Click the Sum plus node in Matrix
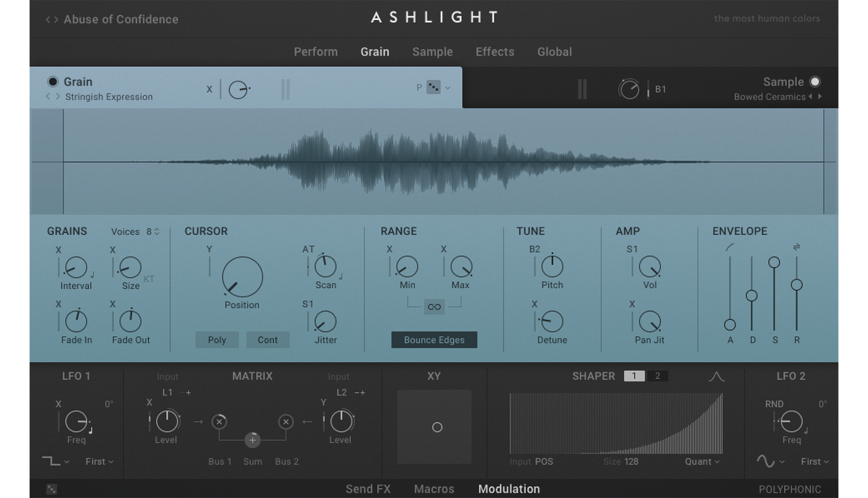The image size is (868, 498). 252,440
